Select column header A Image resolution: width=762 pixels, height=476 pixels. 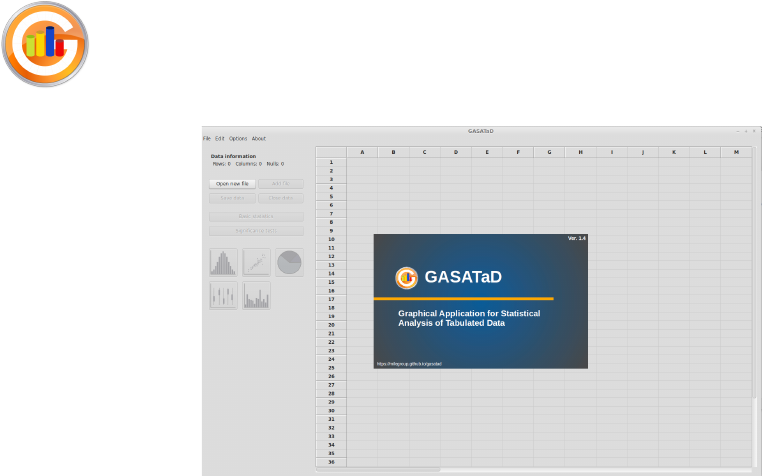pos(362,152)
